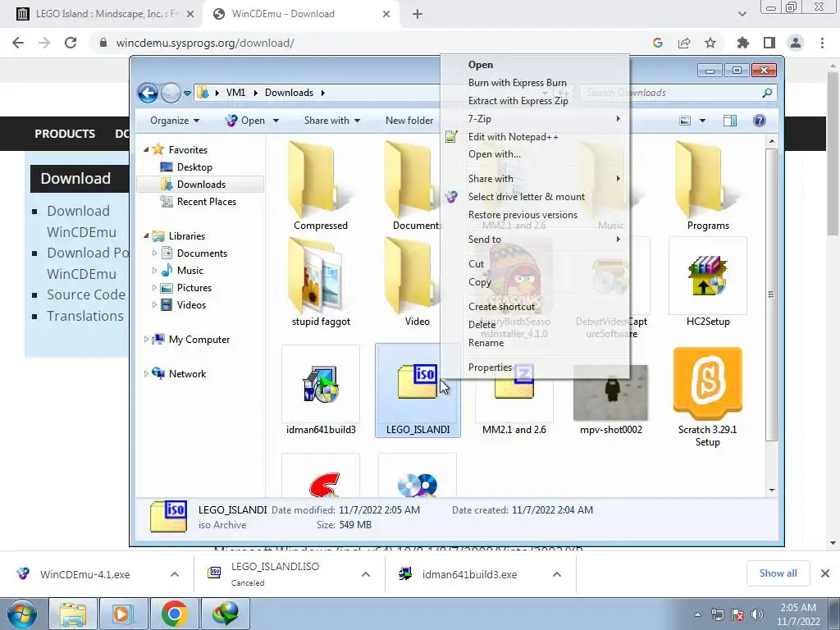The height and width of the screenshot is (630, 840).
Task: Open a new Chrome tab
Action: 418,15
